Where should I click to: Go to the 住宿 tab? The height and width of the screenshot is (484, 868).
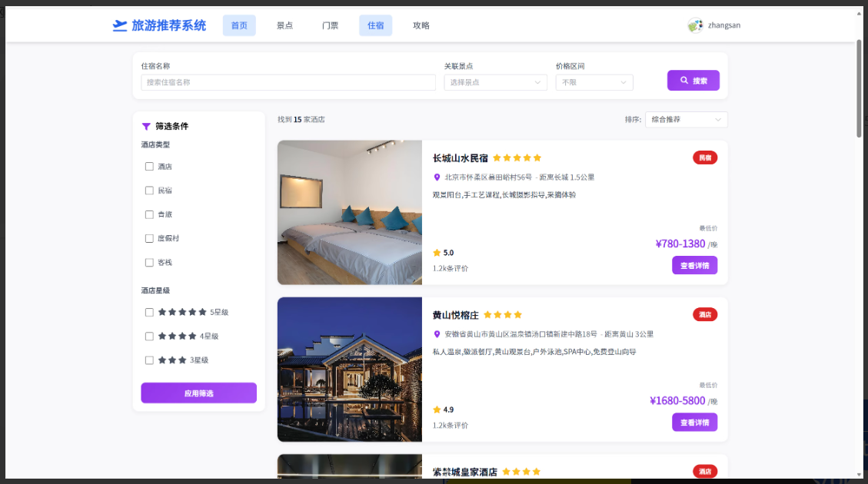coord(375,25)
